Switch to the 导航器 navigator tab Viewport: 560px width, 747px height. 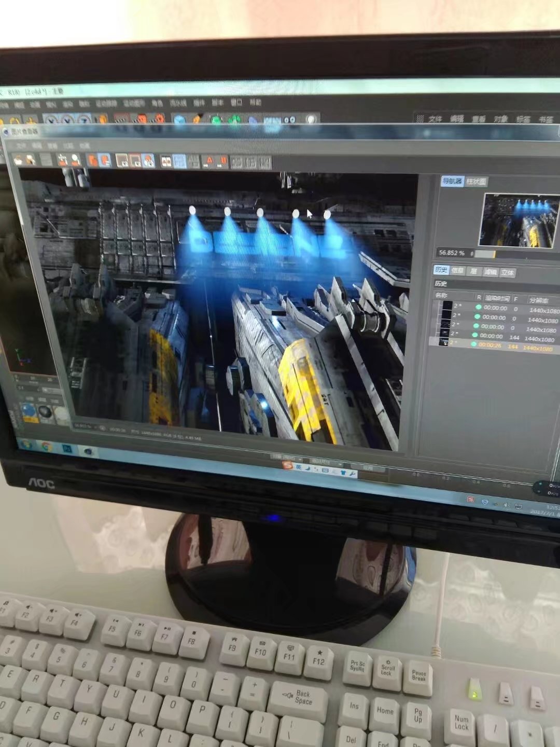coord(452,181)
